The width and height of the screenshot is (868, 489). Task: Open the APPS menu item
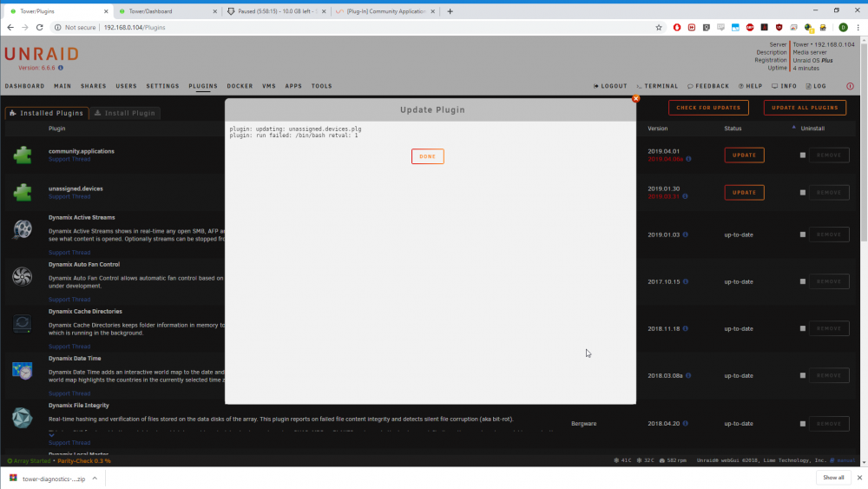tap(293, 86)
